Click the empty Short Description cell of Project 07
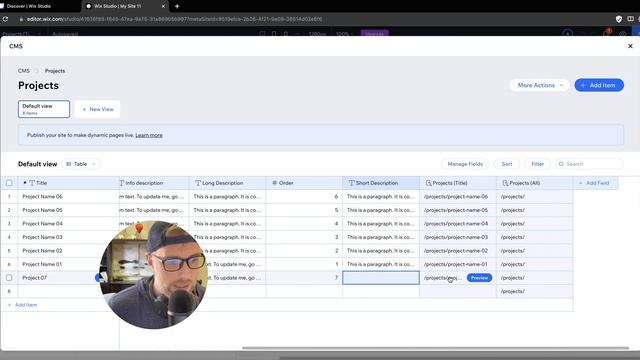640x360 pixels. [x=381, y=278]
